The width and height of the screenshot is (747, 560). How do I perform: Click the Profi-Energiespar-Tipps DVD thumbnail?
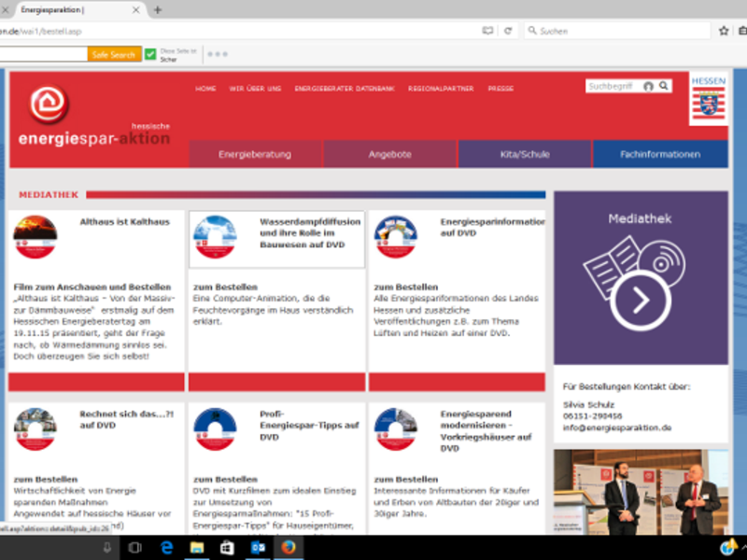pyautogui.click(x=216, y=429)
